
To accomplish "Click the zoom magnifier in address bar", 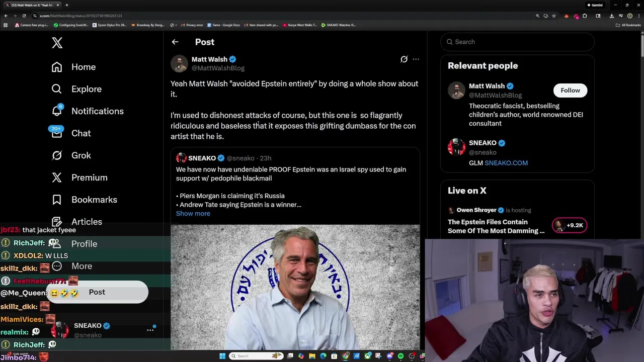I will 537,16.
